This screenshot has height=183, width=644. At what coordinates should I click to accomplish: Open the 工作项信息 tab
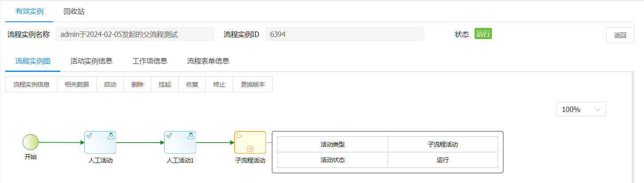(150, 61)
